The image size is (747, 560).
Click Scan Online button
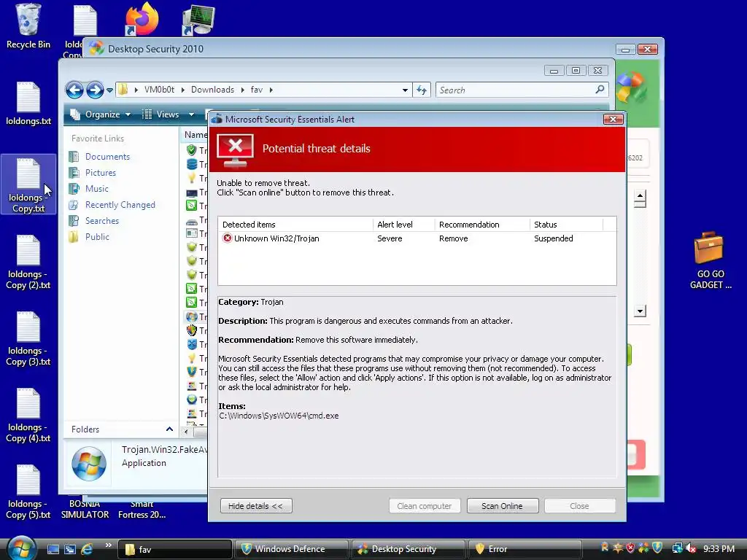pyautogui.click(x=503, y=506)
